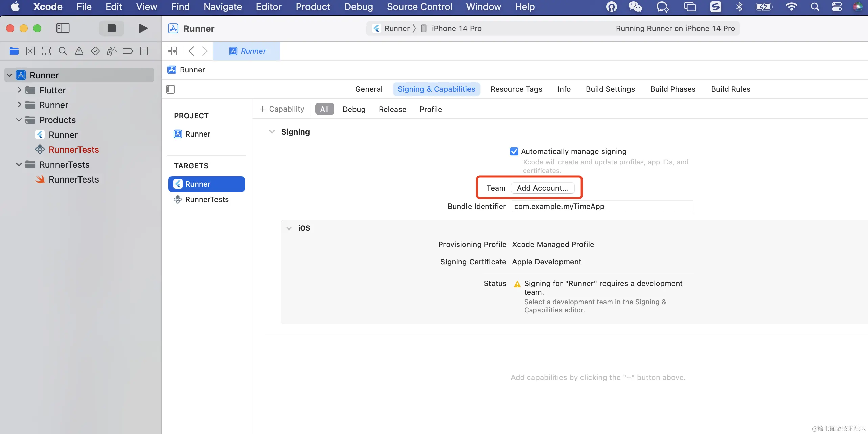
Task: Expand the Flutter folder
Action: (19, 90)
